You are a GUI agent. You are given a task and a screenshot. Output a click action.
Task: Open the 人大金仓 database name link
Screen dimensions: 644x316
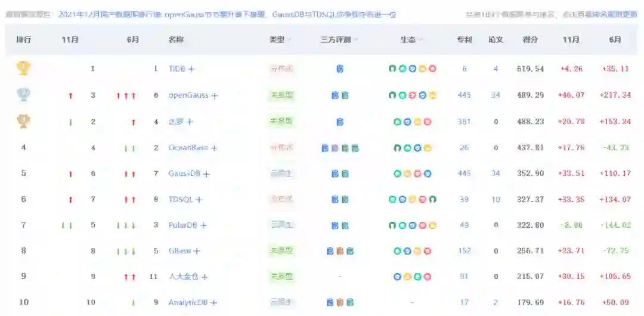coord(184,277)
